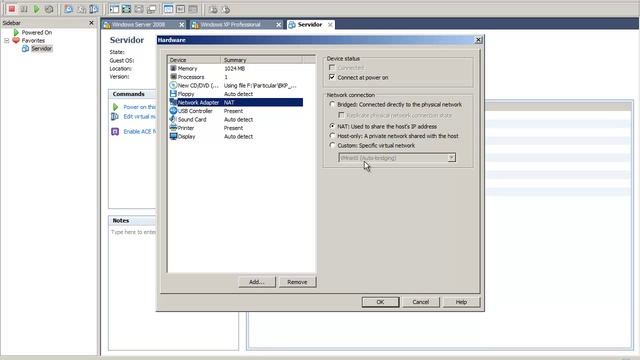This screenshot has height=360, width=640.
Task: Click the Add... hardware button
Action: [257, 282]
